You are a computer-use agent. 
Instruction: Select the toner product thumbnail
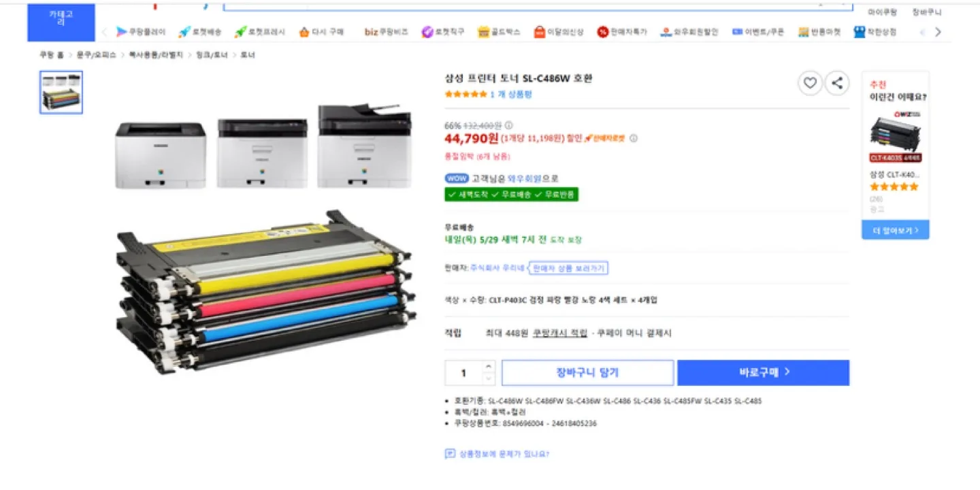click(61, 92)
